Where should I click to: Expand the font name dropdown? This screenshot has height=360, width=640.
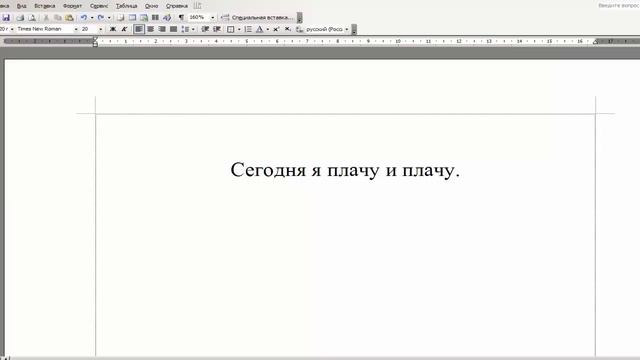(x=76, y=29)
